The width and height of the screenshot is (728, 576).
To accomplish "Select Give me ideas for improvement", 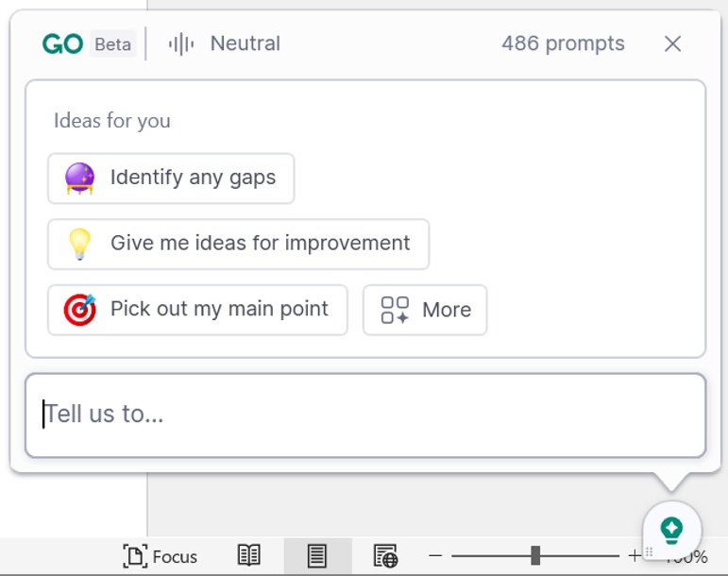I will (239, 244).
